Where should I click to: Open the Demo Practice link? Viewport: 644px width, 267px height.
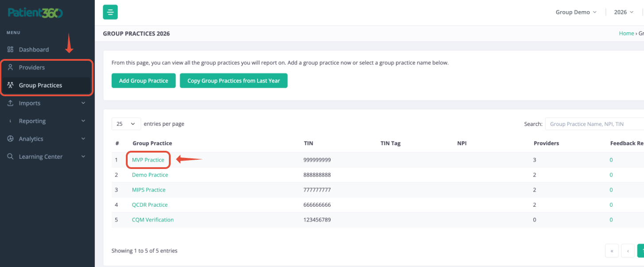pyautogui.click(x=150, y=175)
